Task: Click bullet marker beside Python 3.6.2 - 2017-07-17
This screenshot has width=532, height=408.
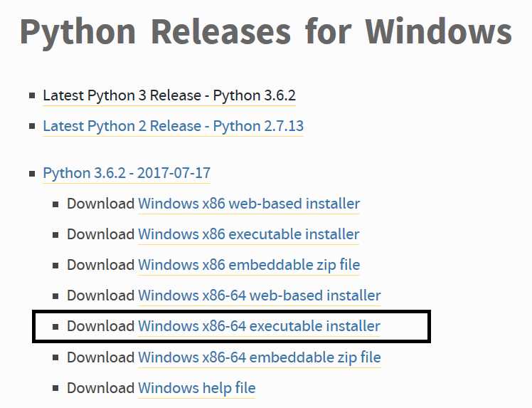Action: pyautogui.click(x=32, y=174)
